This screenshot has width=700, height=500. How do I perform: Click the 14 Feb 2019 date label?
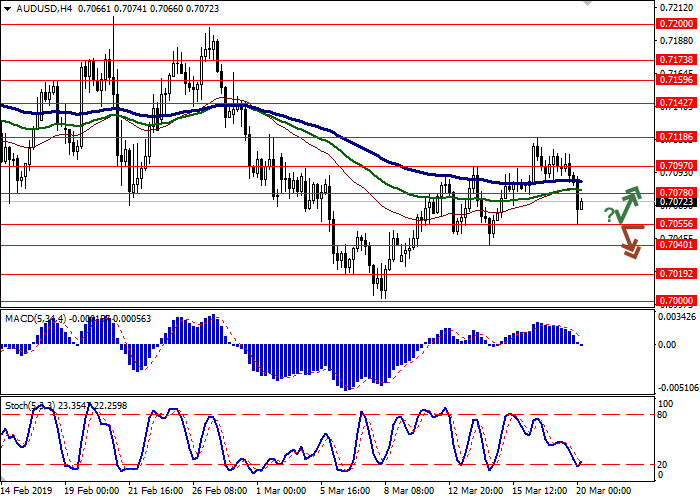25,491
